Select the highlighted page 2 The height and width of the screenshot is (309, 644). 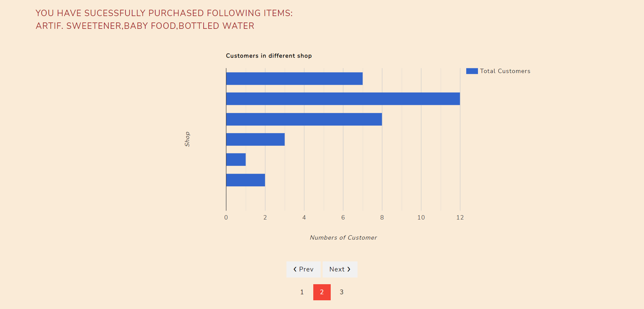click(x=322, y=292)
